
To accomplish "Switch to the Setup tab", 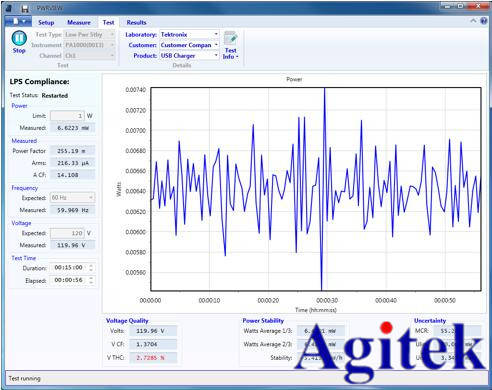I will point(46,22).
